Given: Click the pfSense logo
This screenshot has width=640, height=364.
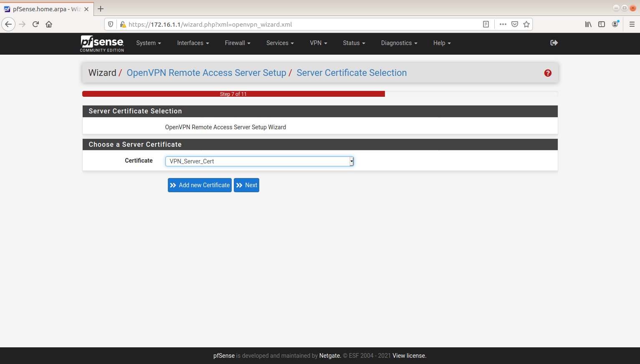Looking at the screenshot, I should coord(102,43).
